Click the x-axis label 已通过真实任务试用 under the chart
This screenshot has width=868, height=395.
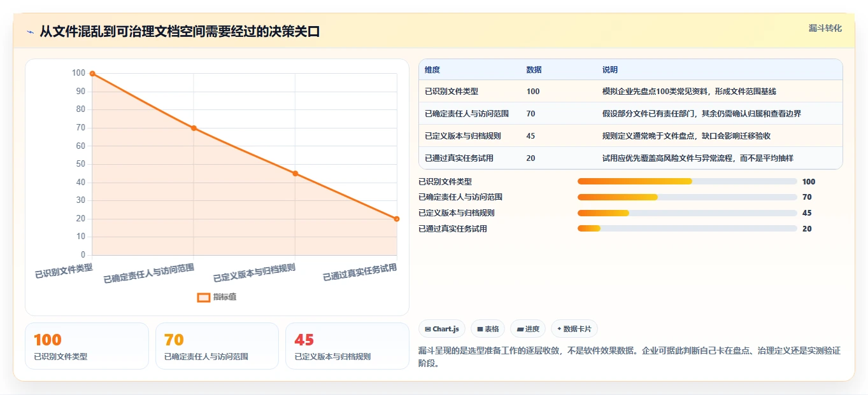[x=360, y=272]
